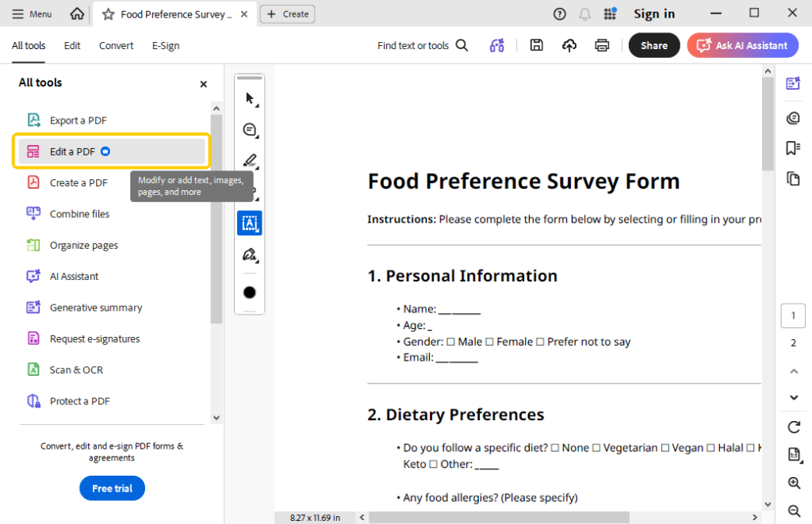This screenshot has height=524, width=812.
Task: Click the horizontal scrollbar right arrow
Action: click(x=755, y=518)
